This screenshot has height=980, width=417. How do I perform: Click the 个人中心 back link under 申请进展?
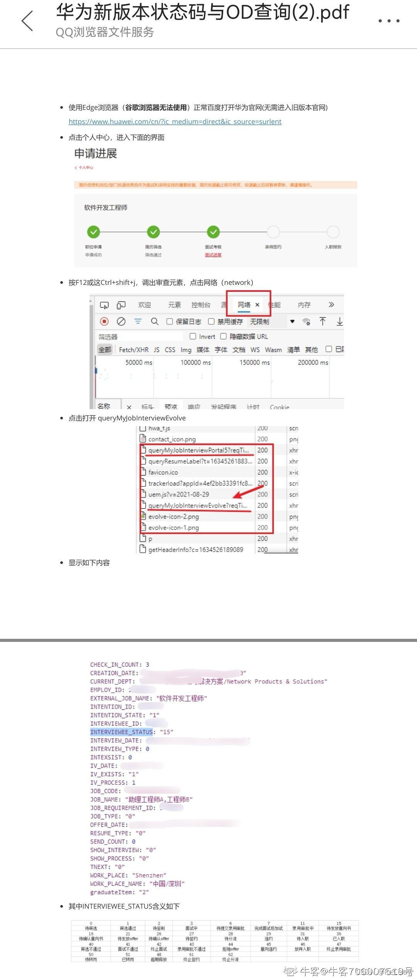[84, 168]
